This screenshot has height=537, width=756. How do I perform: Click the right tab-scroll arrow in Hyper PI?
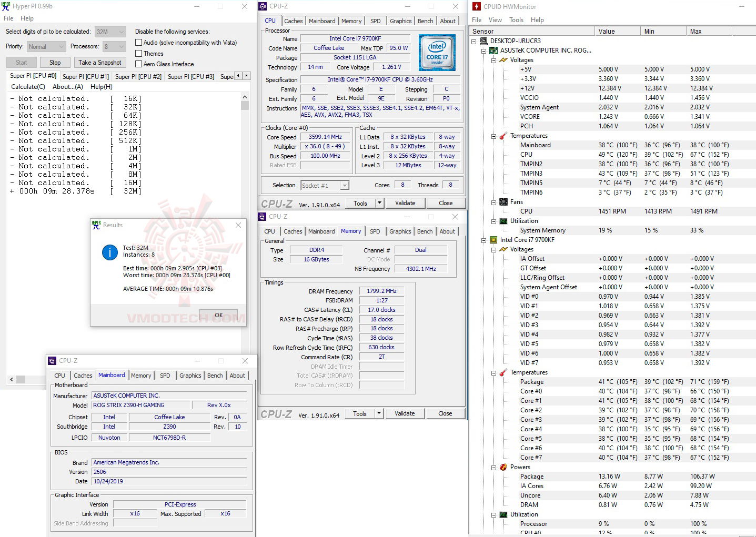pos(246,76)
